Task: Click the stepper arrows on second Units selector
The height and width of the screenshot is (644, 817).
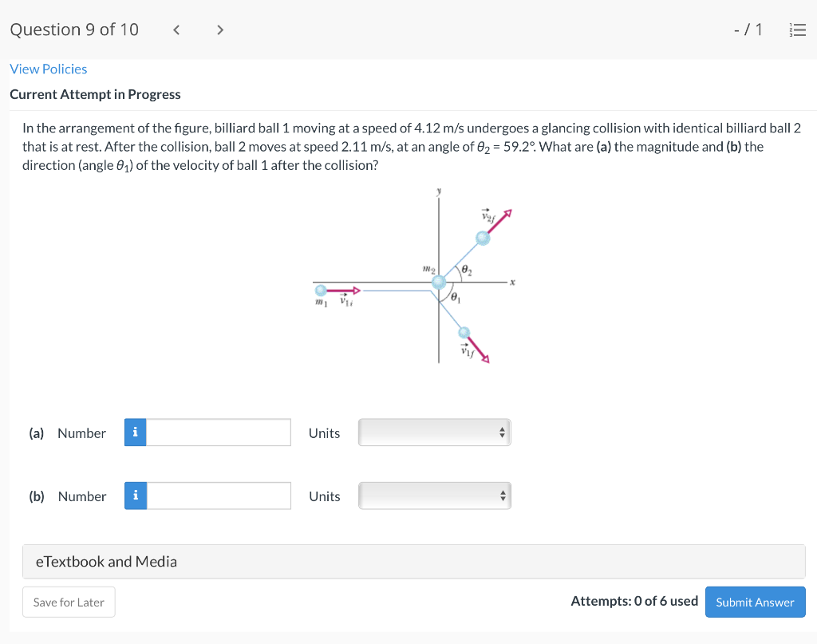Action: pyautogui.click(x=503, y=495)
